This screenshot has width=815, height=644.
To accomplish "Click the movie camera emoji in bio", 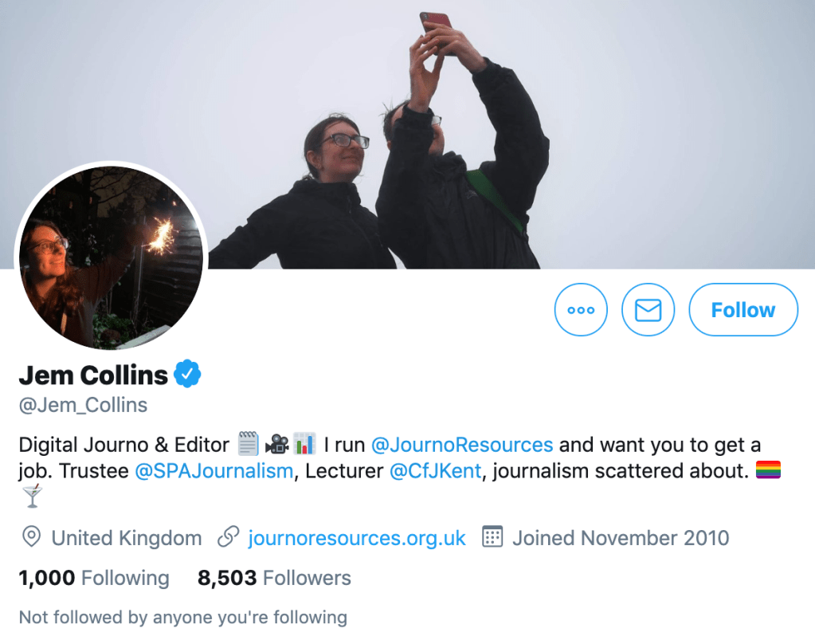I will (x=276, y=444).
